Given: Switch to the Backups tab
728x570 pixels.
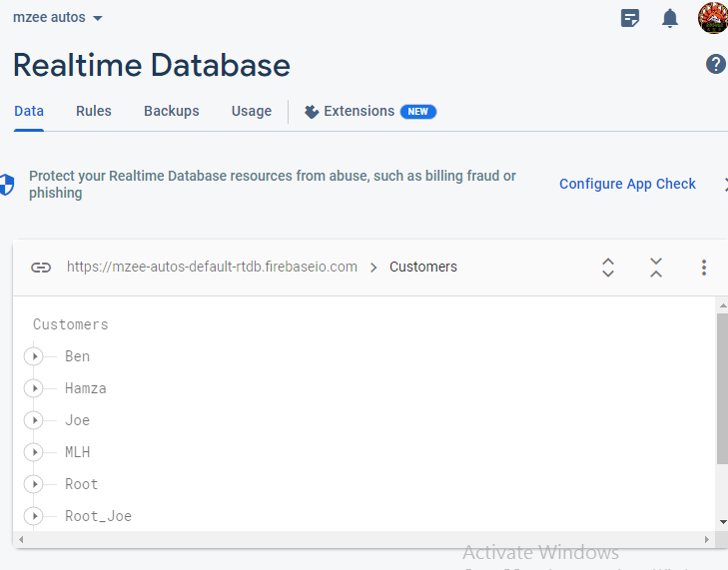Looking at the screenshot, I should (x=172, y=111).
